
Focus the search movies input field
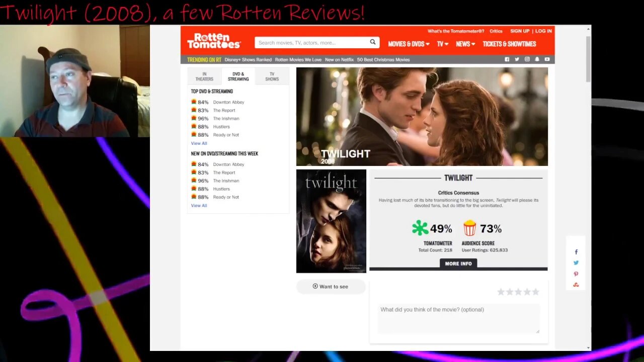[x=312, y=43]
